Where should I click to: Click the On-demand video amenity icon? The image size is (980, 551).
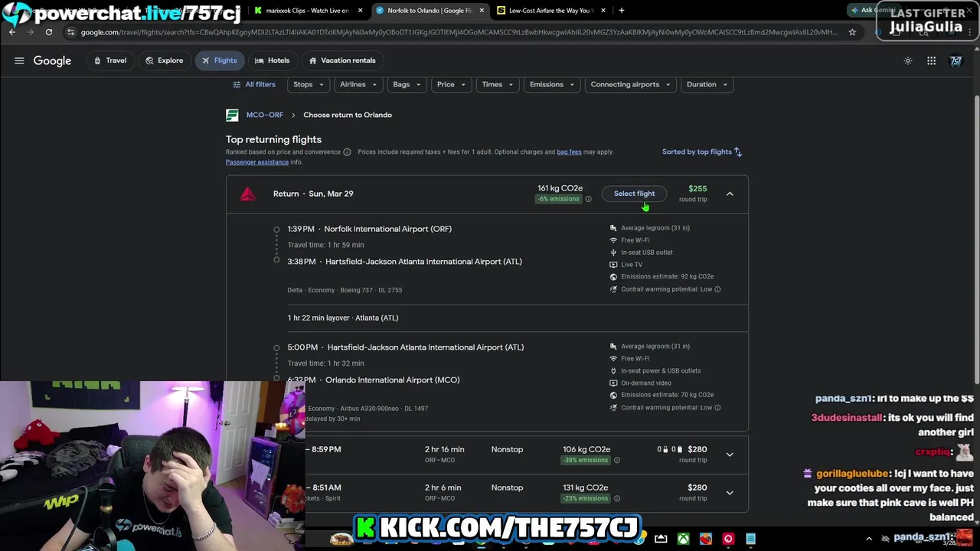click(613, 383)
